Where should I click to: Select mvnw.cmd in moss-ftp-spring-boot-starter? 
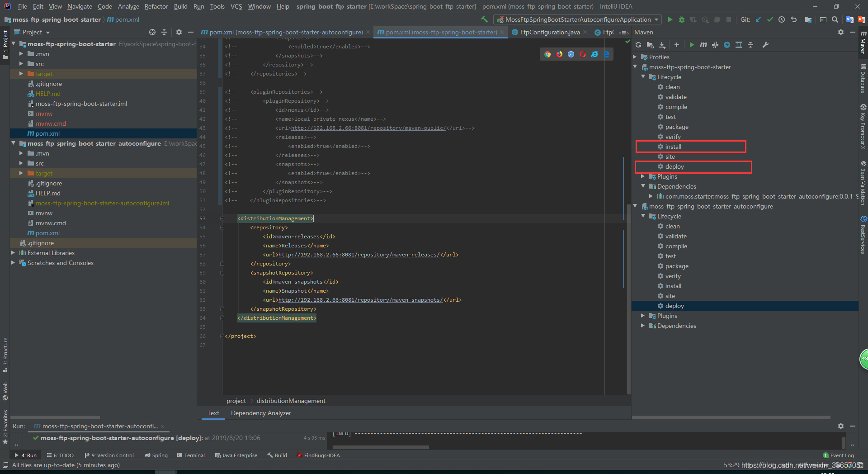point(51,123)
